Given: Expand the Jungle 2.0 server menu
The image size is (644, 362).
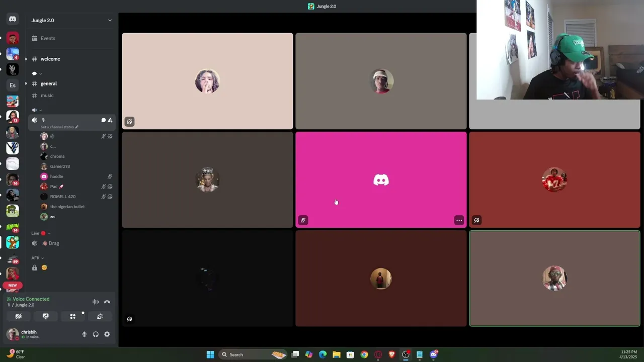Looking at the screenshot, I should coord(110,20).
